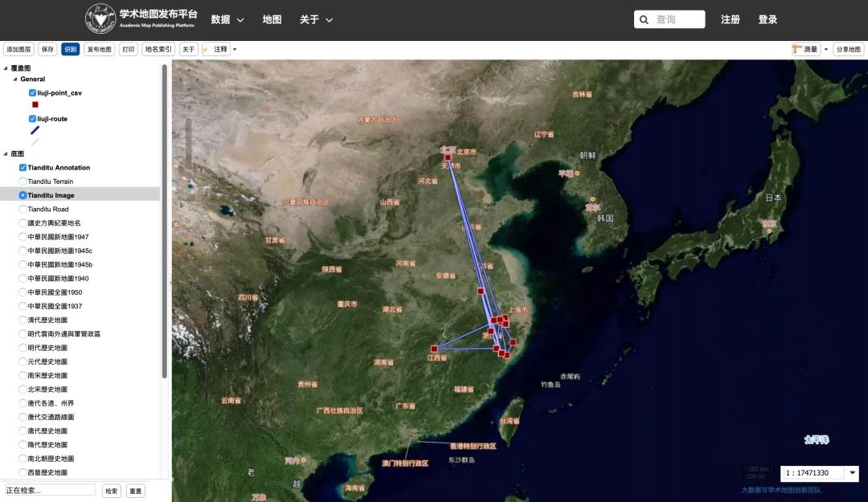Open the 数据 dropdown menu
The height and width of the screenshot is (502, 868).
[x=227, y=19]
